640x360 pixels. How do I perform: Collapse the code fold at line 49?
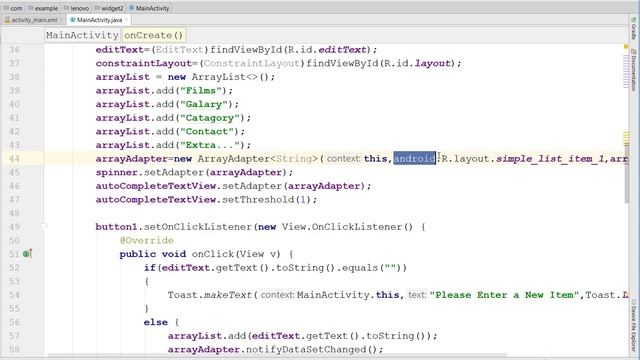tap(44, 227)
